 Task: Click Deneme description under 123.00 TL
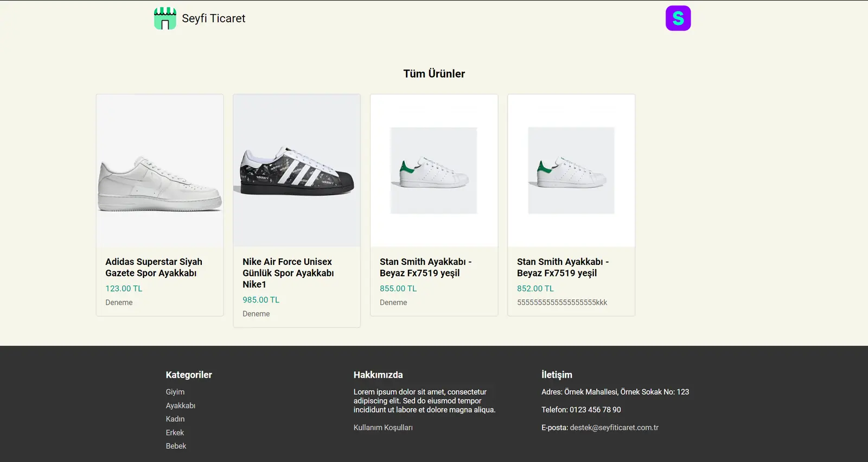click(119, 303)
